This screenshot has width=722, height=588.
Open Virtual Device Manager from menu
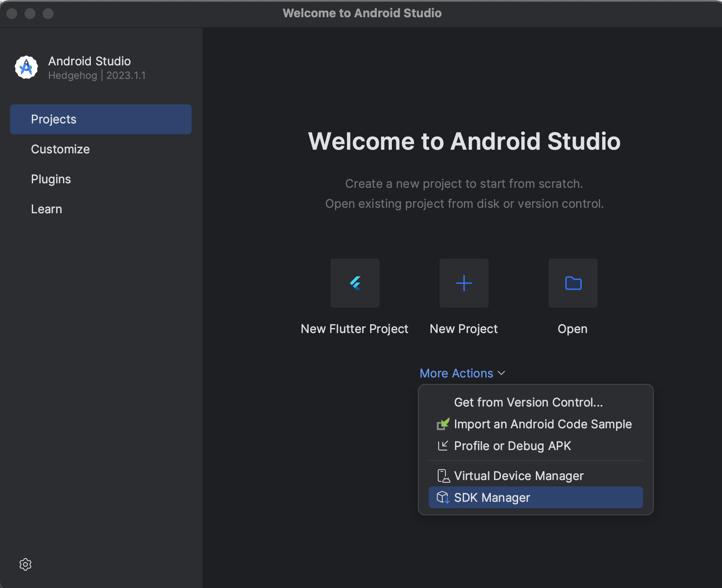pos(536,476)
